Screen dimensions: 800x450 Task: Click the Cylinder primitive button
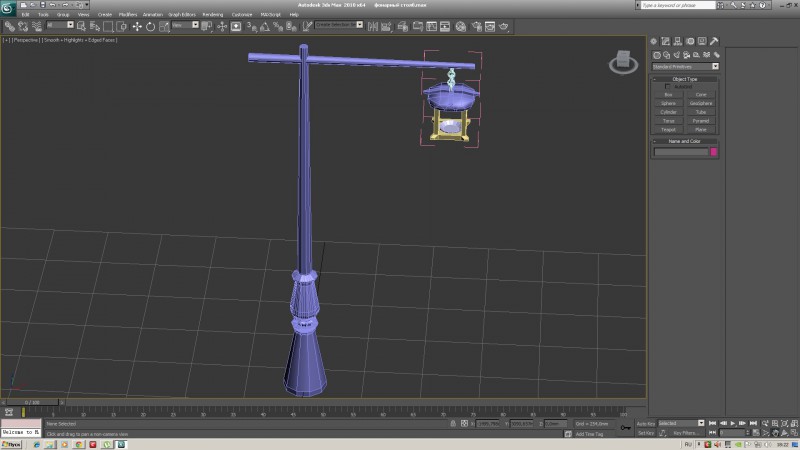tap(668, 112)
